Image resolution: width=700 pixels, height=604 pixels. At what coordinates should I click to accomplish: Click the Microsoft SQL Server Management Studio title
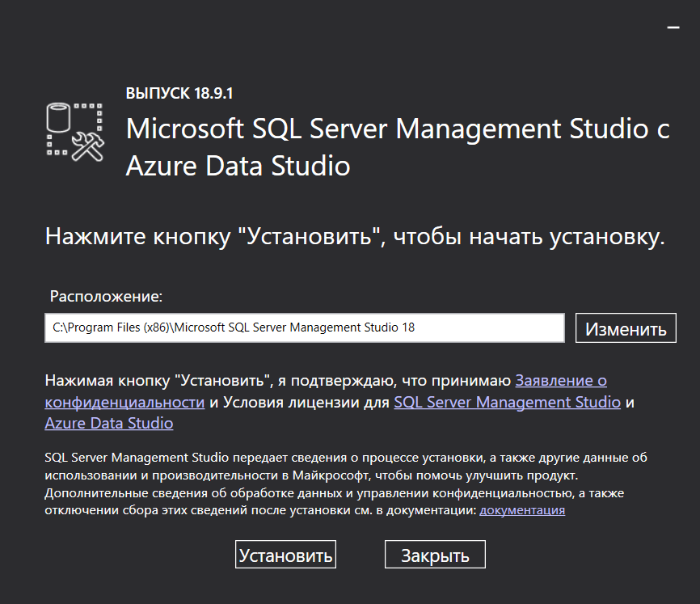coord(398,129)
